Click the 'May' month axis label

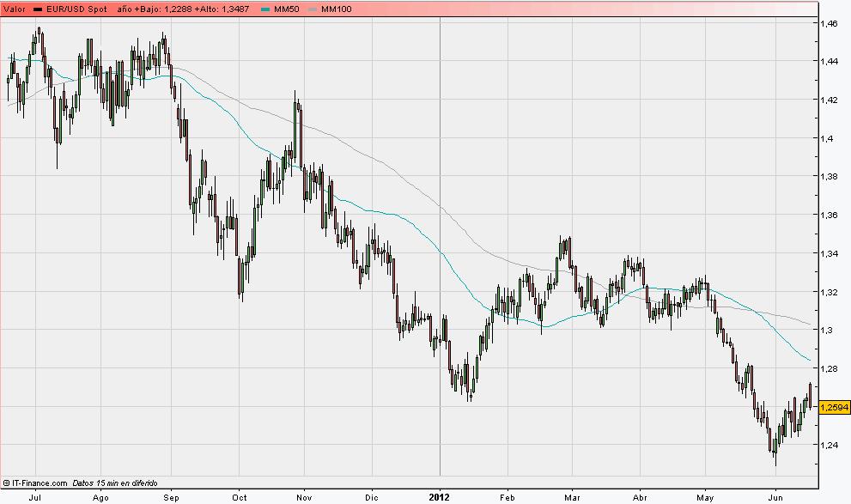706,497
